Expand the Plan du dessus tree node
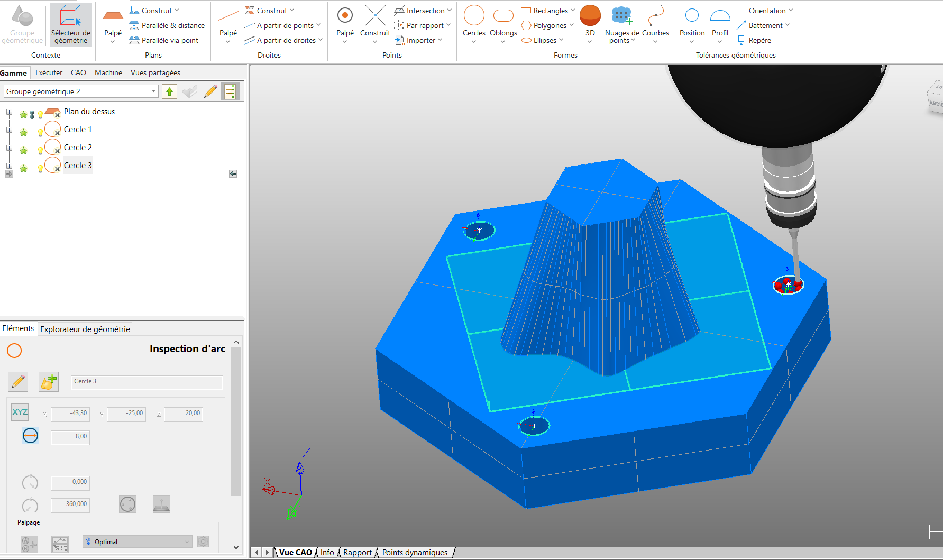The width and height of the screenshot is (943, 560). click(x=9, y=112)
